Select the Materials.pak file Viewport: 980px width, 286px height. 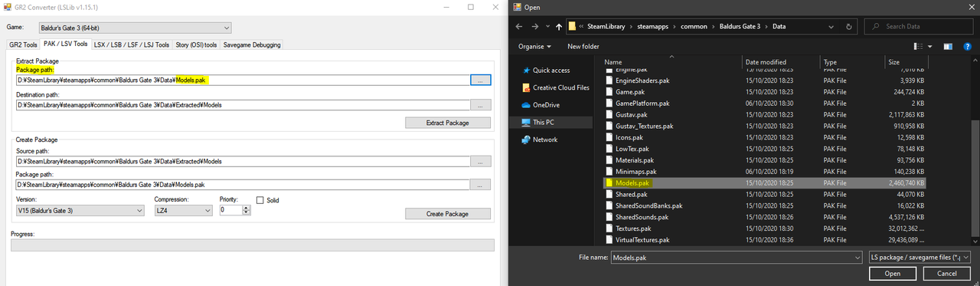(765, 160)
